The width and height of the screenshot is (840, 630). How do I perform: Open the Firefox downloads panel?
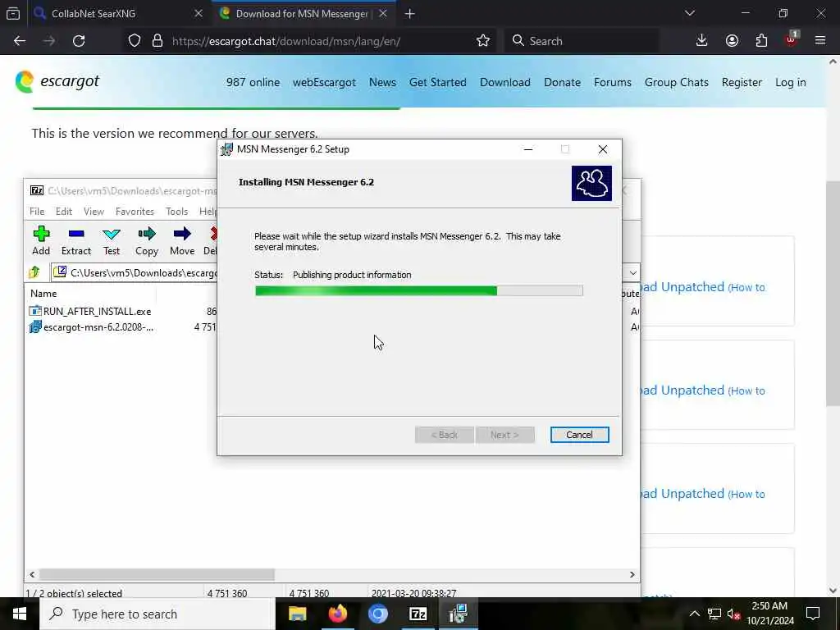(x=702, y=41)
